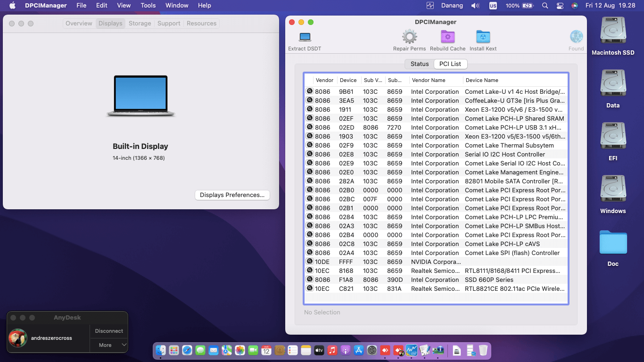This screenshot has height=362, width=644.
Task: Sort by the Vendor column header
Action: 324,80
